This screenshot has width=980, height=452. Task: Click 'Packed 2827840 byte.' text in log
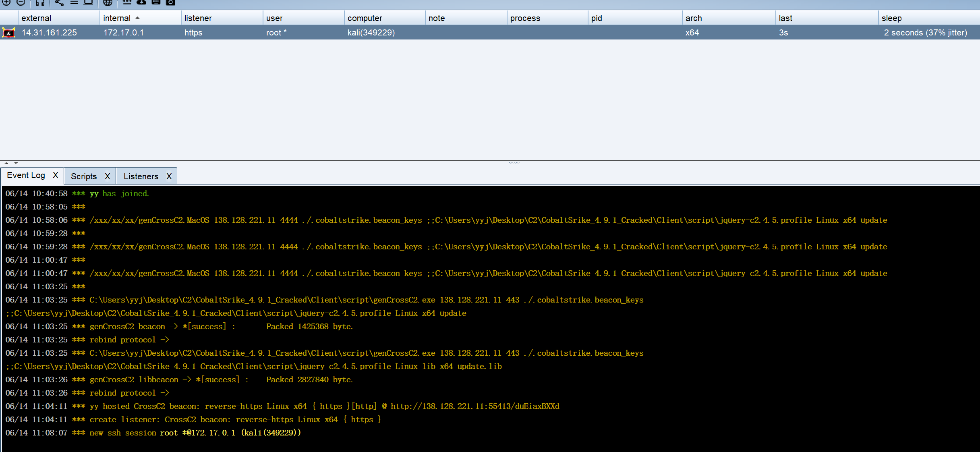pos(309,380)
